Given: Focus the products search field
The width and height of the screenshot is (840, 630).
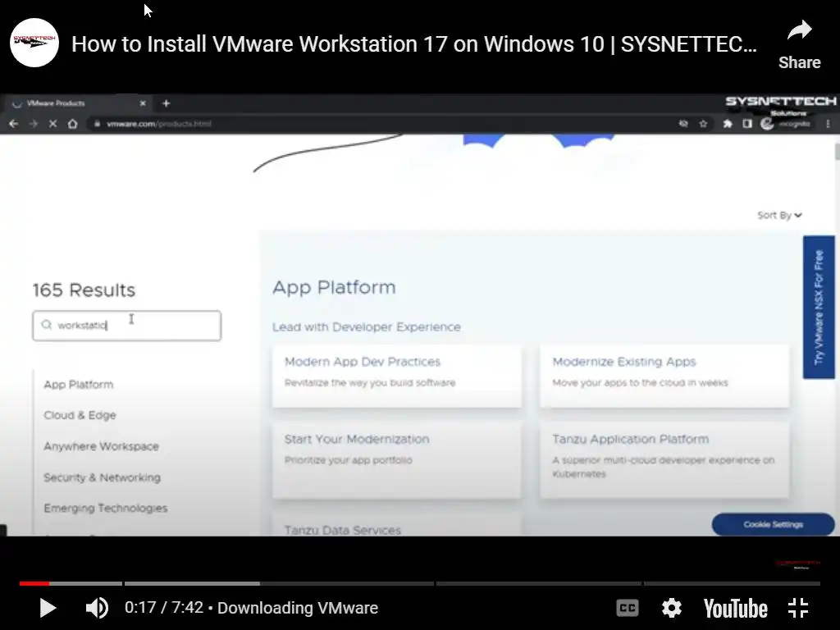Looking at the screenshot, I should 126,326.
